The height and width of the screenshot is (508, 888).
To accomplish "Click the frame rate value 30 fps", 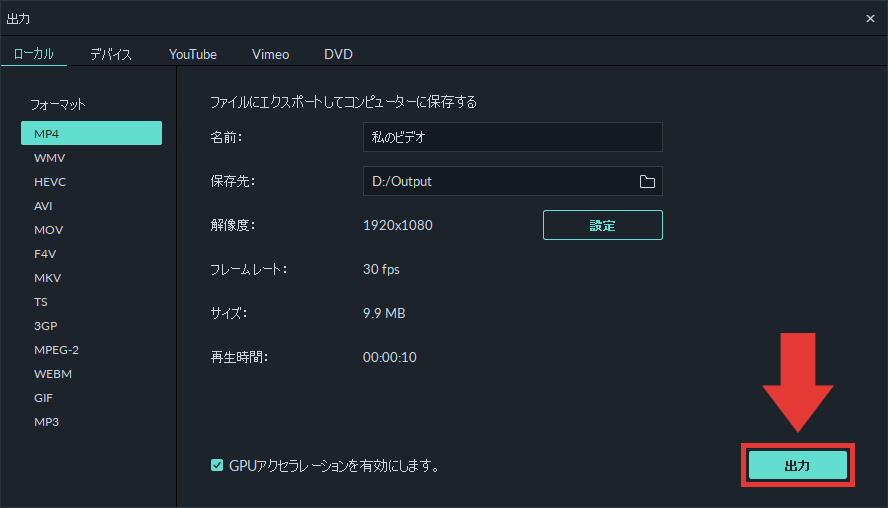I will pyautogui.click(x=381, y=269).
